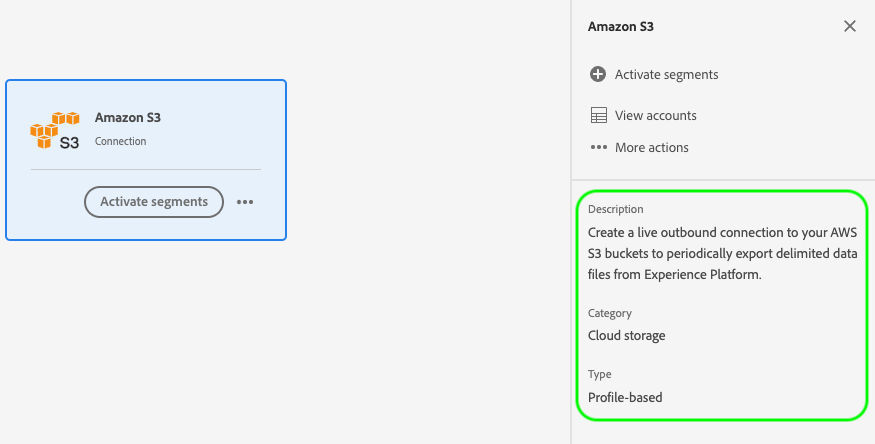Click the ellipsis icon beside More actions
The width and height of the screenshot is (875, 444).
coord(599,148)
